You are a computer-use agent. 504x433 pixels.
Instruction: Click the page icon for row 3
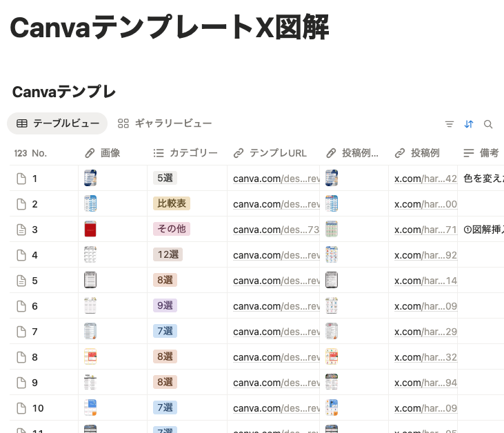(x=21, y=230)
